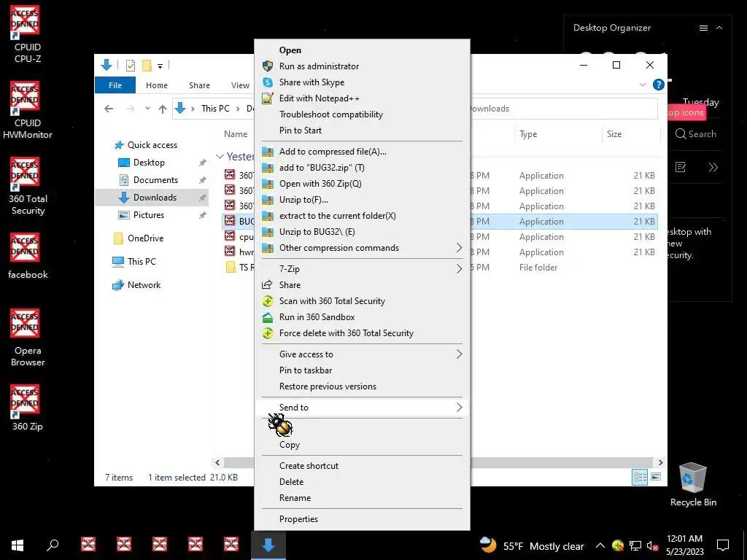Viewport: 747px width, 560px height.
Task: Click the Explorer help question mark icon
Action: [x=659, y=85]
